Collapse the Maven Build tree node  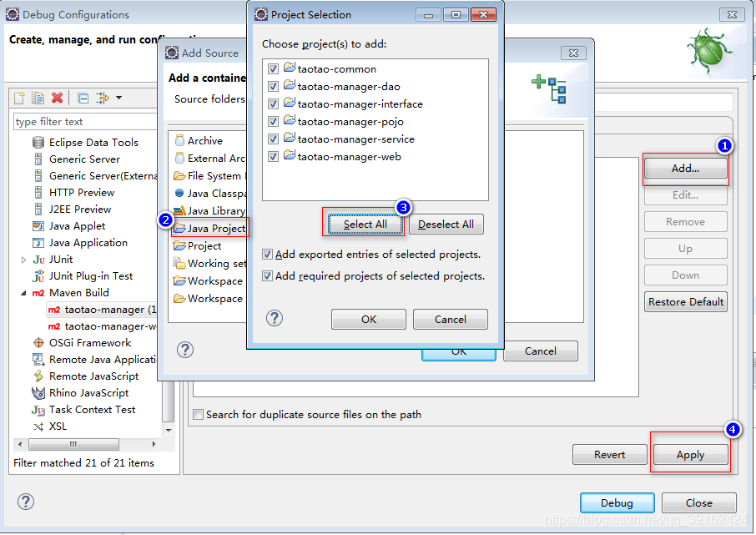click(x=23, y=293)
